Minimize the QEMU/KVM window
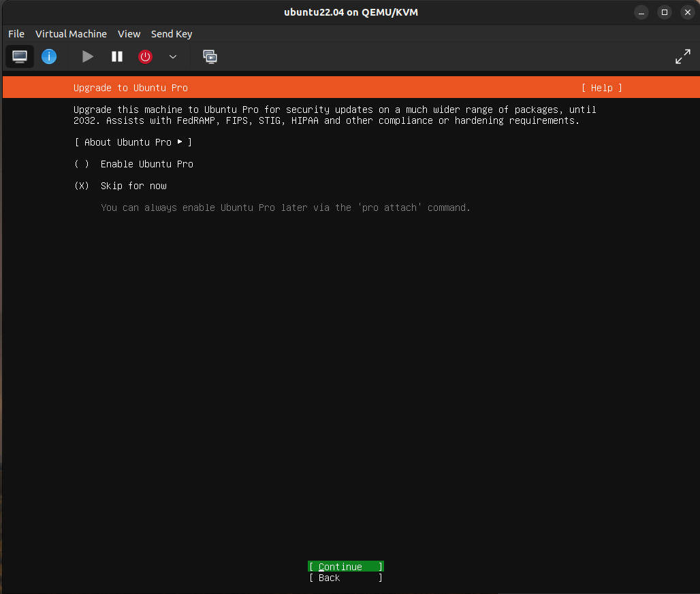 [641, 12]
